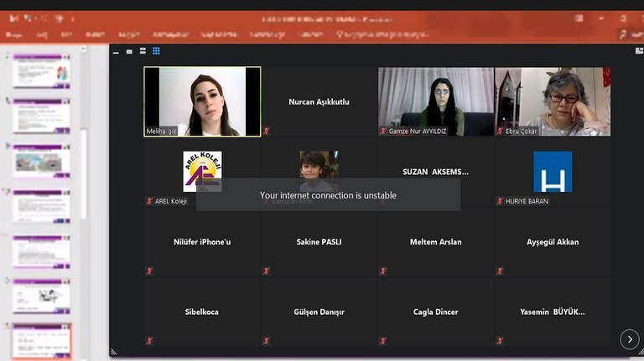Click the AREL Koleji logo tile
644x361 pixels.
coord(202,170)
